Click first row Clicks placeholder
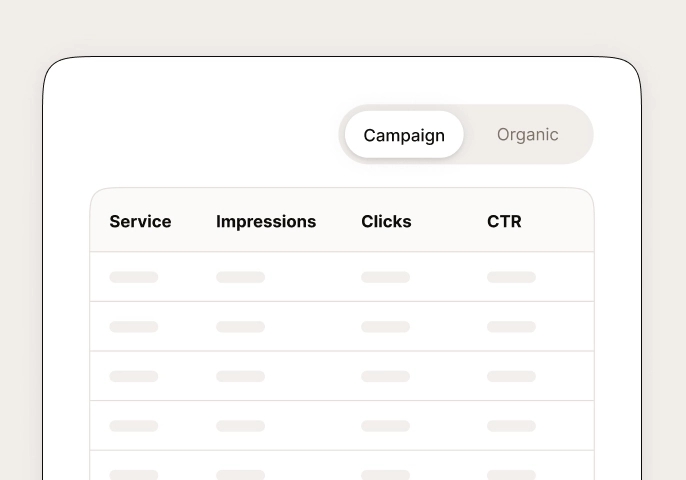 [x=385, y=277]
